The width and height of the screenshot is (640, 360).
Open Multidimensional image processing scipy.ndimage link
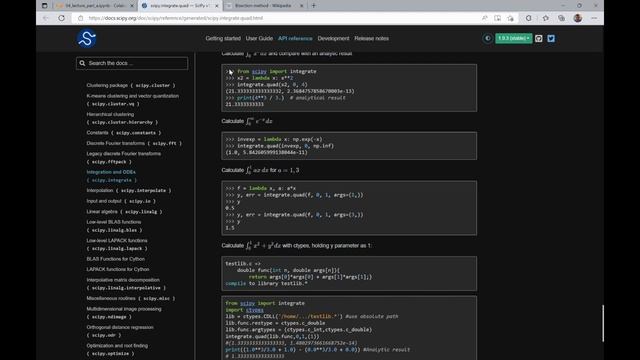tap(124, 313)
